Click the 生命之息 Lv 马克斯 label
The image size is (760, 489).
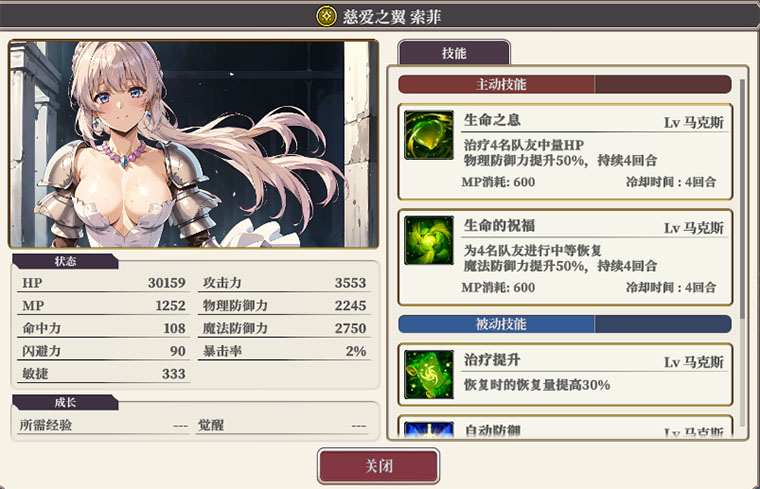click(x=694, y=123)
